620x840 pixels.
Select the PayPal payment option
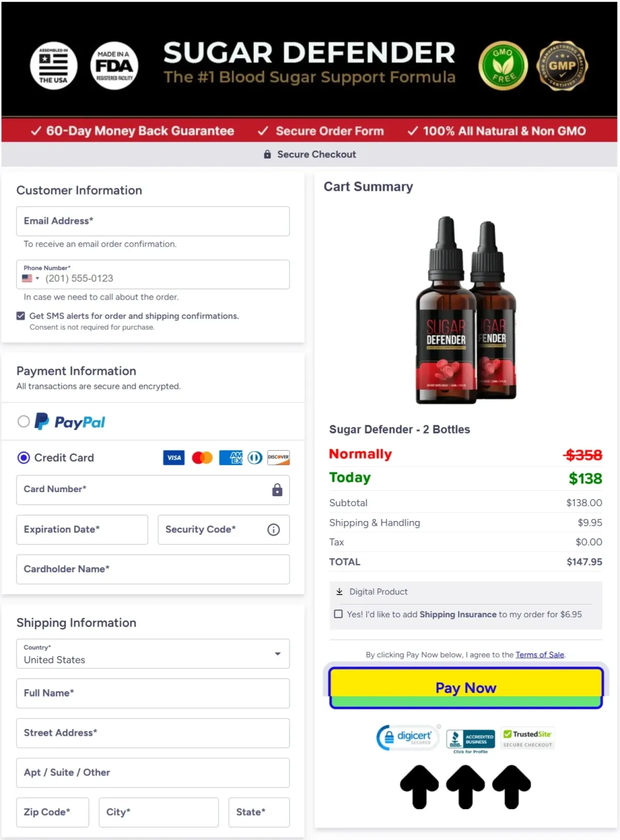click(24, 421)
